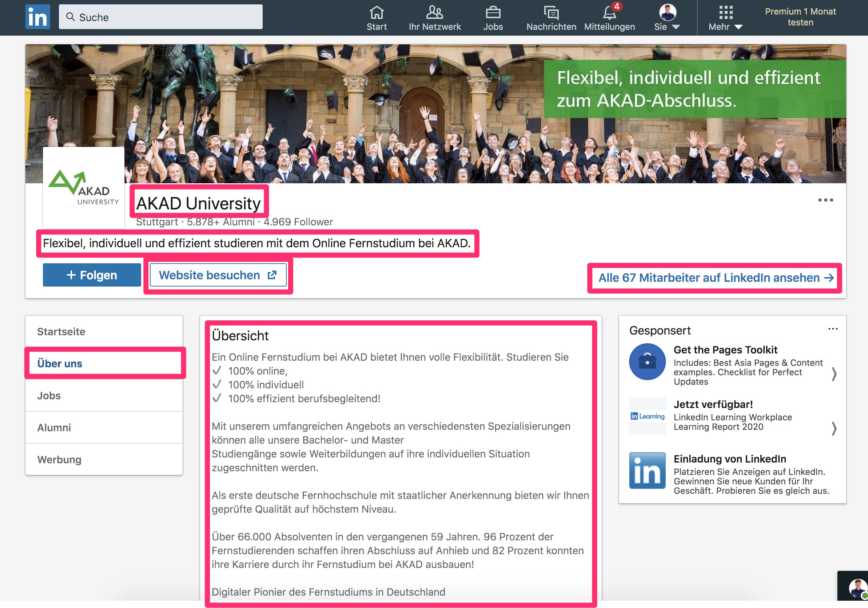Open the Jobs briefcase icon in the nav bar

pyautogui.click(x=493, y=12)
